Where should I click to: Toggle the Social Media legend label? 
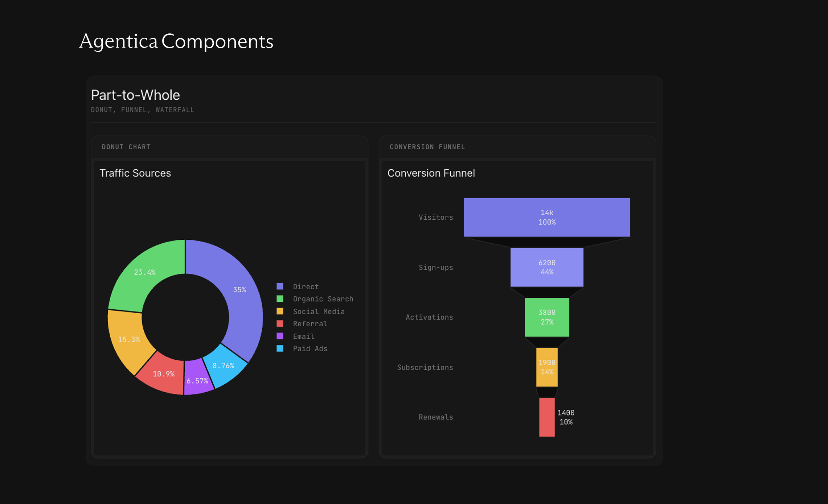click(x=319, y=311)
